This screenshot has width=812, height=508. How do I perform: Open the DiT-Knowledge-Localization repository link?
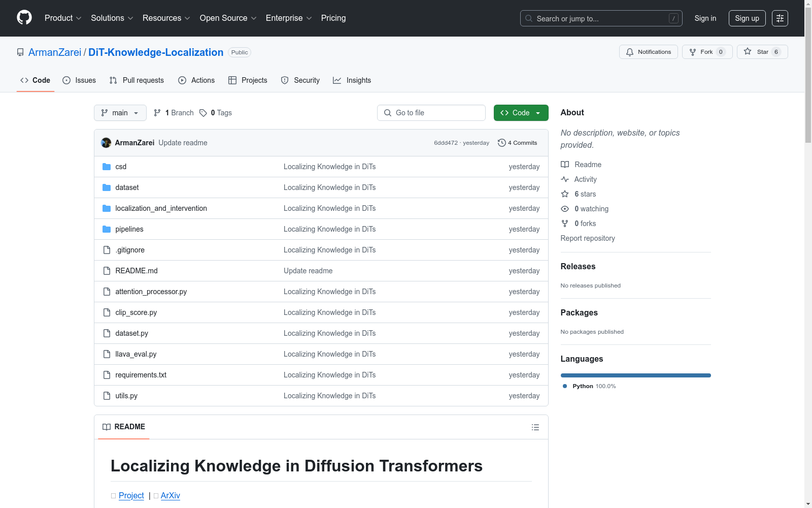[156, 52]
